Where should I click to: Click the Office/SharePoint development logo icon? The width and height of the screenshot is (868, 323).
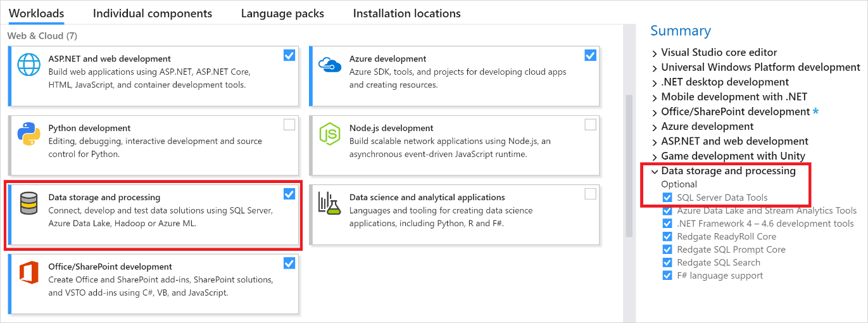(28, 273)
